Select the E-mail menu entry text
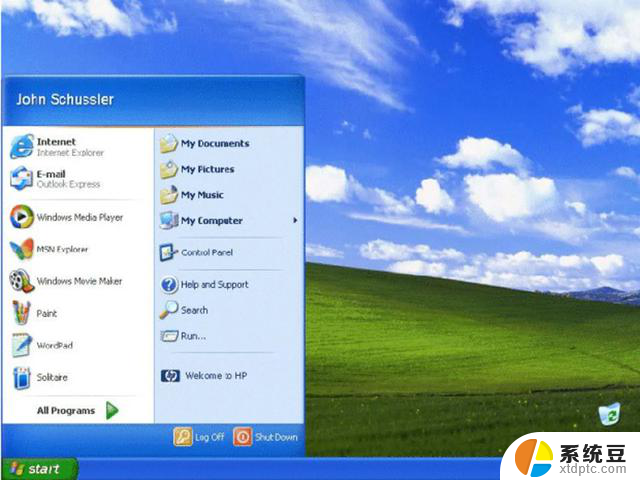 [x=51, y=174]
